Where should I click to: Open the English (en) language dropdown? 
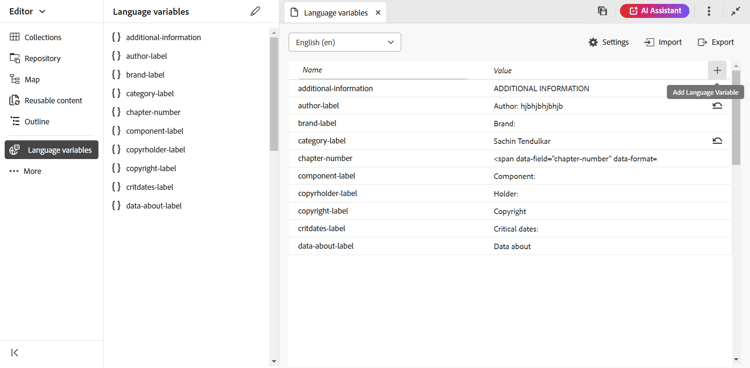pyautogui.click(x=345, y=42)
